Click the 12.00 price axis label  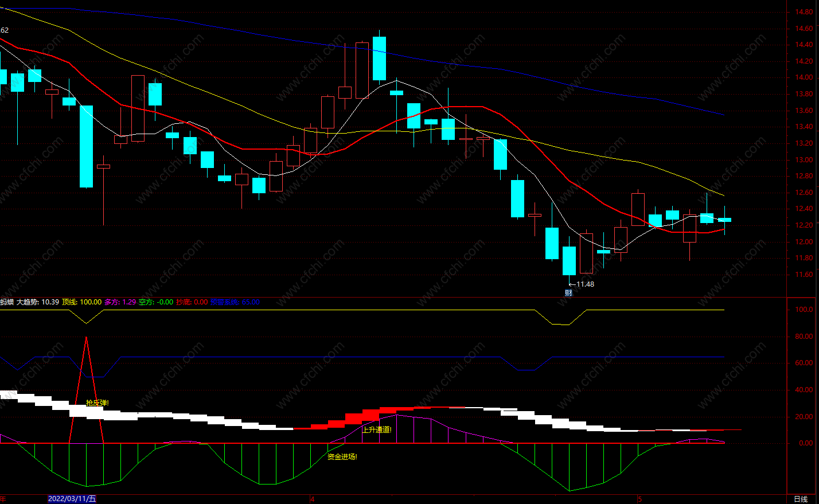pyautogui.click(x=804, y=242)
